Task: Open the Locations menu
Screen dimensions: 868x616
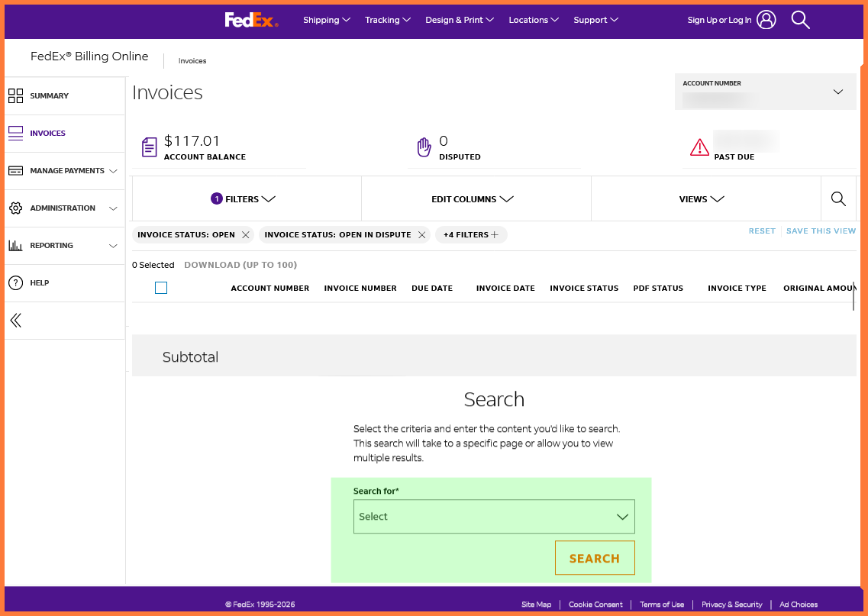Action: pyautogui.click(x=534, y=20)
